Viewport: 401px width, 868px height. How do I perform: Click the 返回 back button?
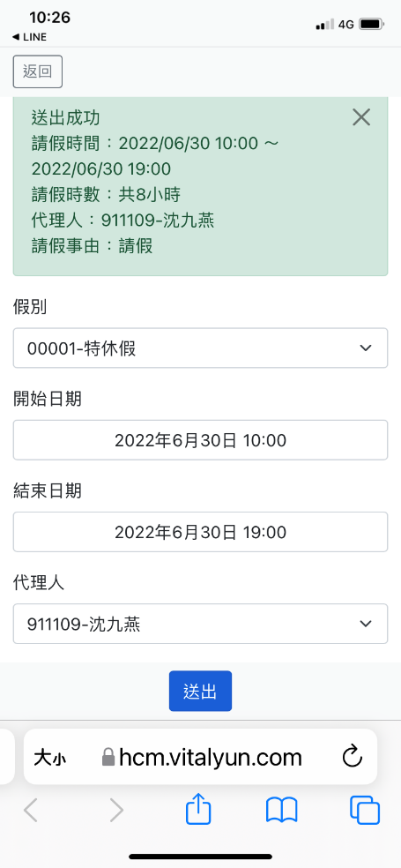[x=38, y=71]
